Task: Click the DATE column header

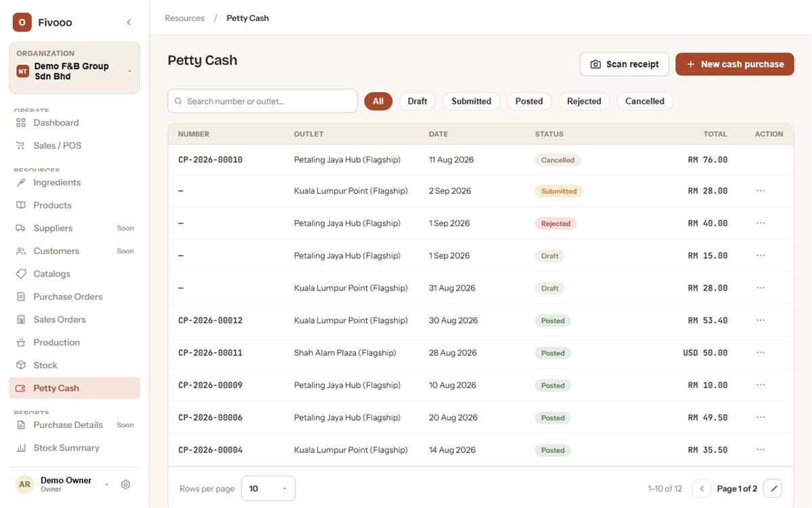Action: coord(438,134)
